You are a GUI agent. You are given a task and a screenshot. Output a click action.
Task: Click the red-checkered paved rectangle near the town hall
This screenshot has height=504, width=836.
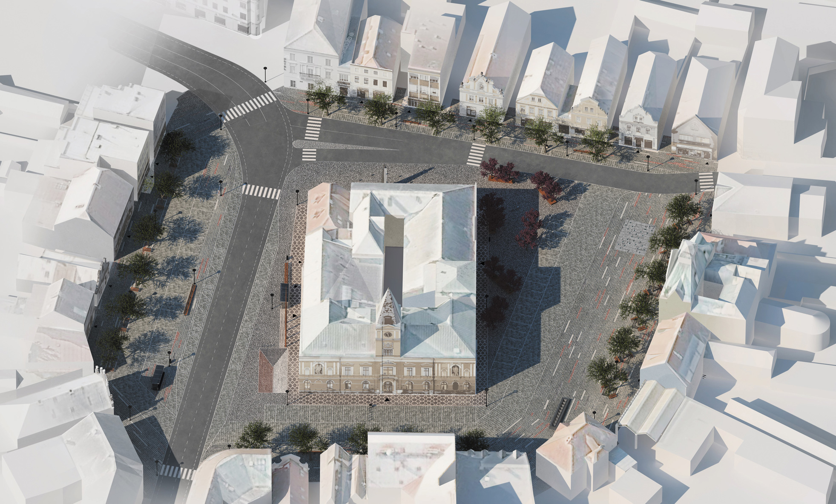(273, 369)
